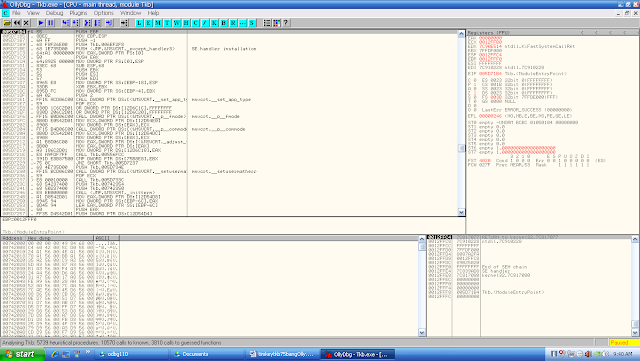Click the Go to address toolbar icon
Viewport: 640px width, 361px height.
124,23
